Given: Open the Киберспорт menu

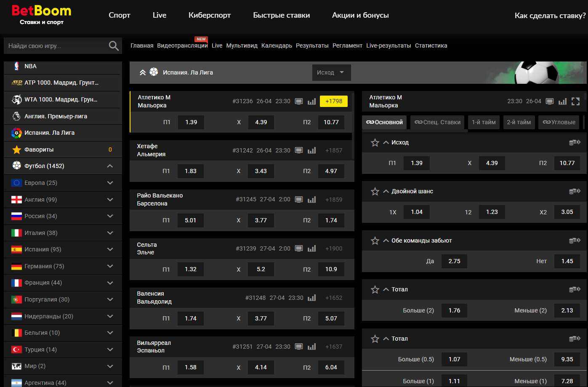Looking at the screenshot, I should point(210,15).
